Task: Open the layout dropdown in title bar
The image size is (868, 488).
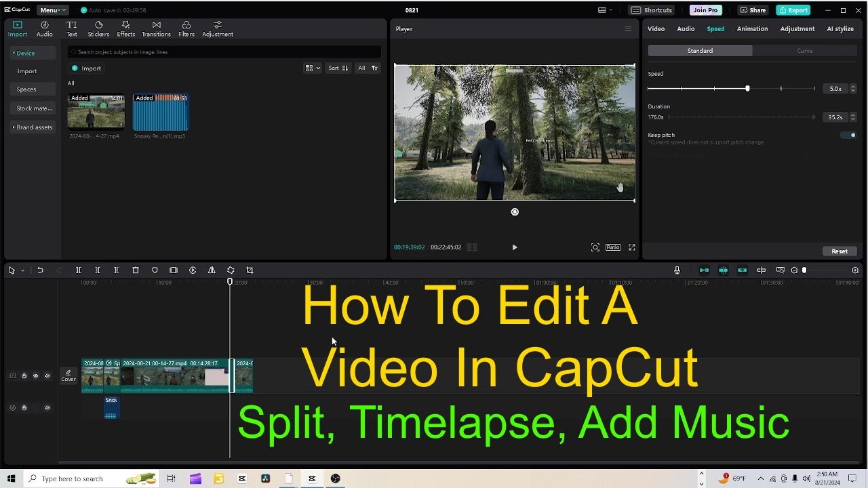Action: coord(606,10)
